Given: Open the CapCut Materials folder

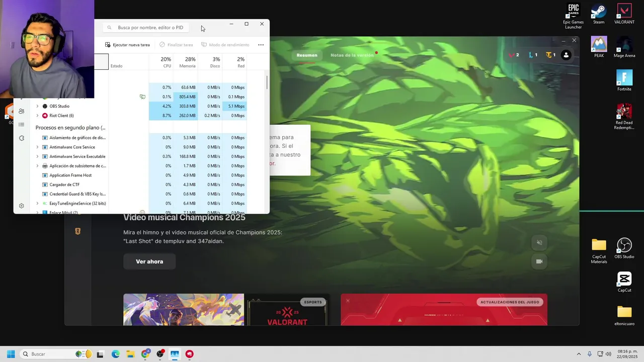Looking at the screenshot, I should 599,251.
